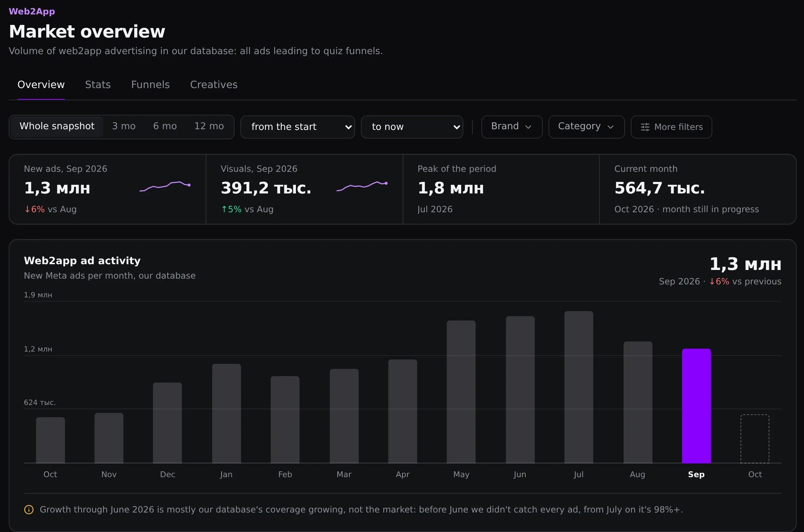Open the 'from the start' dropdown
Viewport: 804px width, 532px height.
[x=298, y=127]
